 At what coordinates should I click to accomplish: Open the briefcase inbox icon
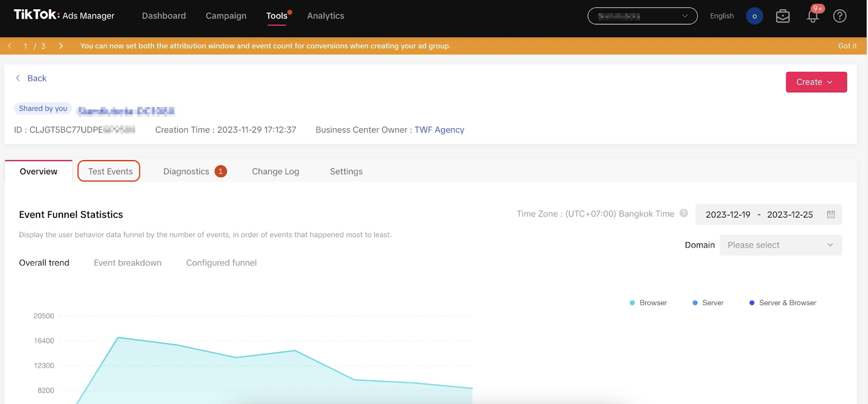pos(783,16)
